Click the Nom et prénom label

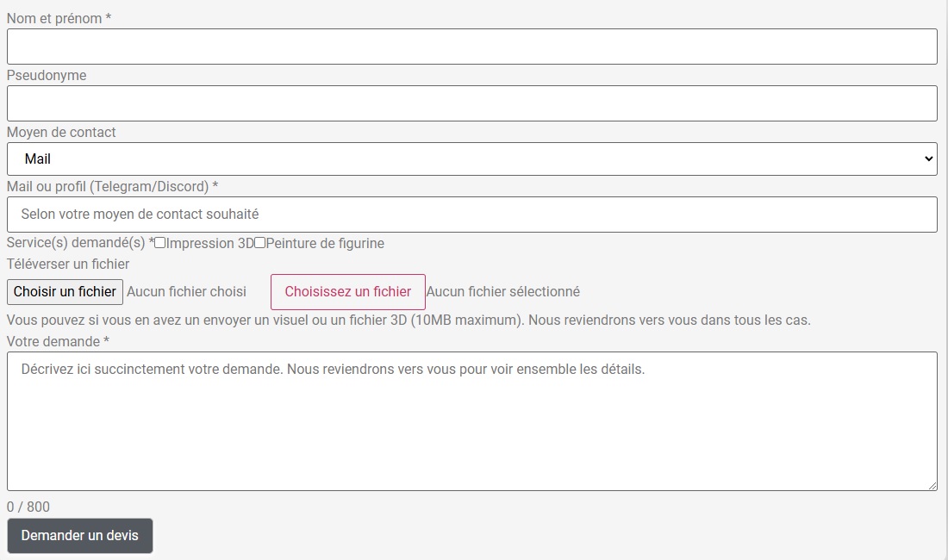pos(59,19)
